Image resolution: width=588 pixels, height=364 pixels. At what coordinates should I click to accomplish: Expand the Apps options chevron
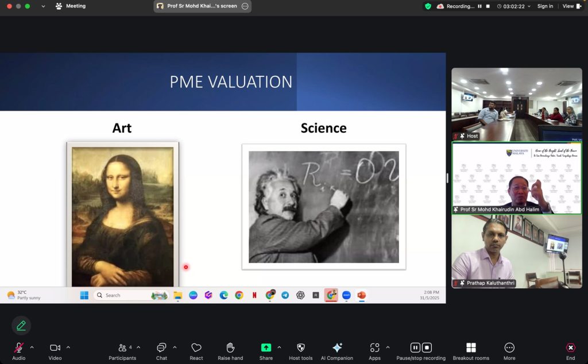click(388, 347)
